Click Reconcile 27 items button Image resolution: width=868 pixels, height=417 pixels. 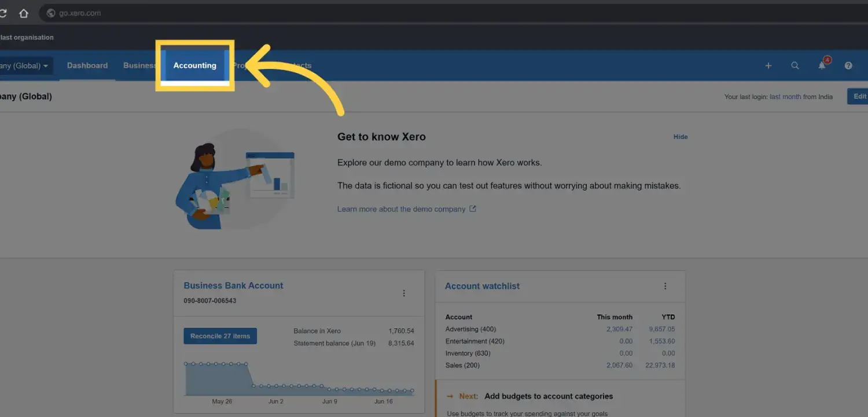pos(220,336)
